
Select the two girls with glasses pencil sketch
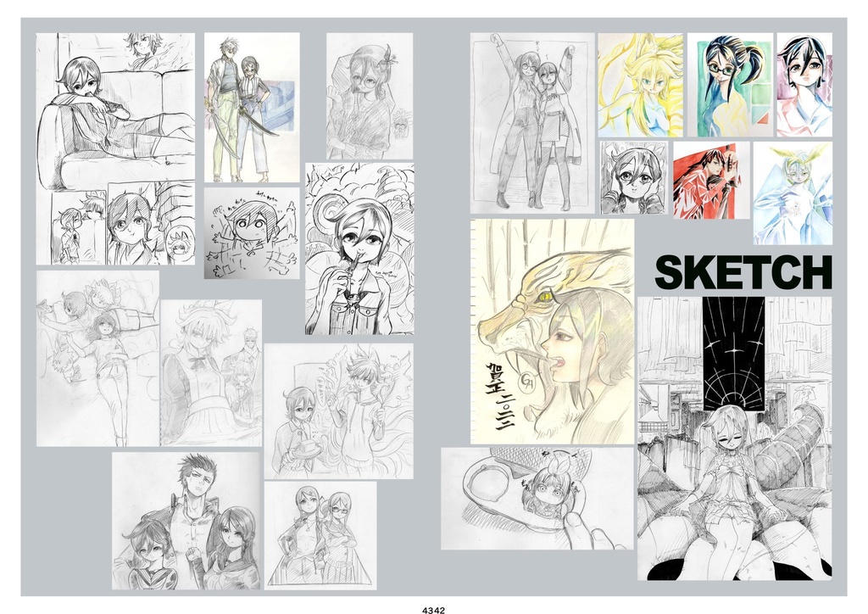(320, 535)
